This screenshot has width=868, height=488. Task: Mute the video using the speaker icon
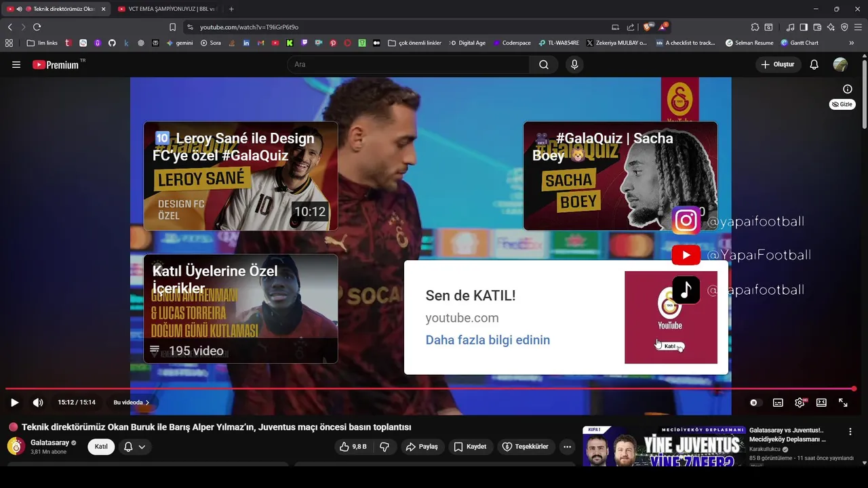pyautogui.click(x=38, y=403)
